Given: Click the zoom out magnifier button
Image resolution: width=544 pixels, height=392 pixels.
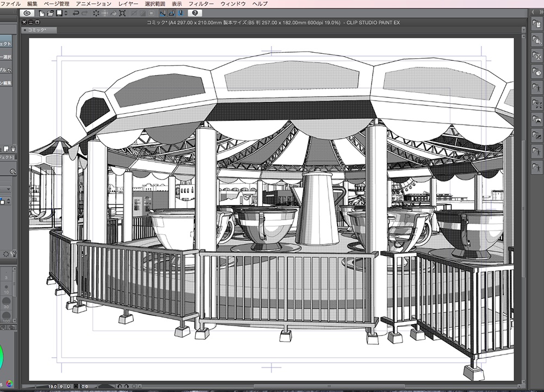Looking at the screenshot, I should click(61, 386).
